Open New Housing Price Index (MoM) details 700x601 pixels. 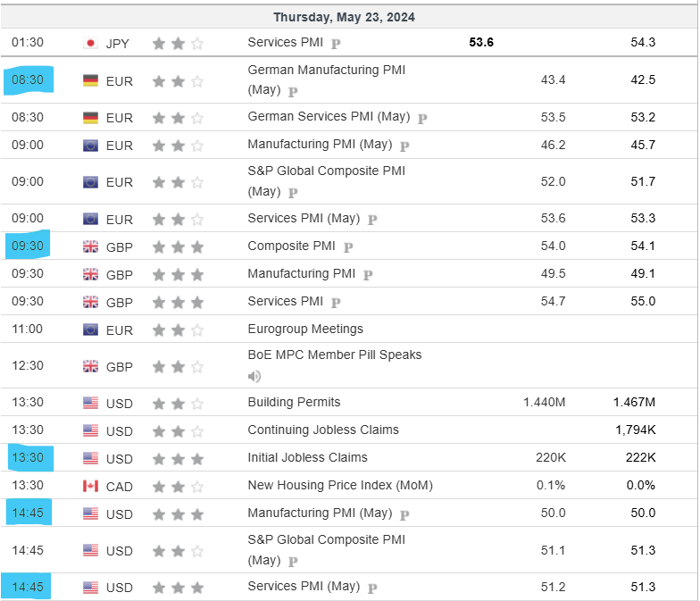point(340,486)
